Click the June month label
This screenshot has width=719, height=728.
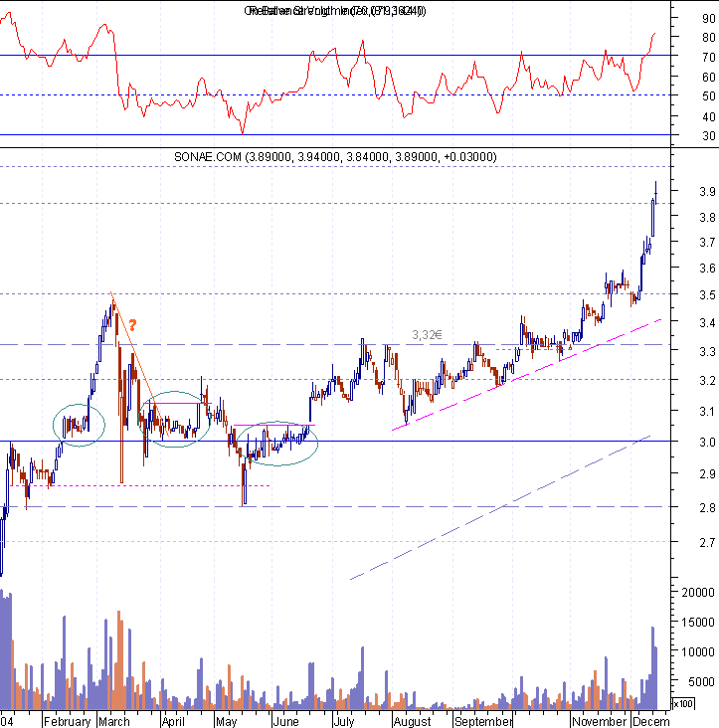[286, 721]
